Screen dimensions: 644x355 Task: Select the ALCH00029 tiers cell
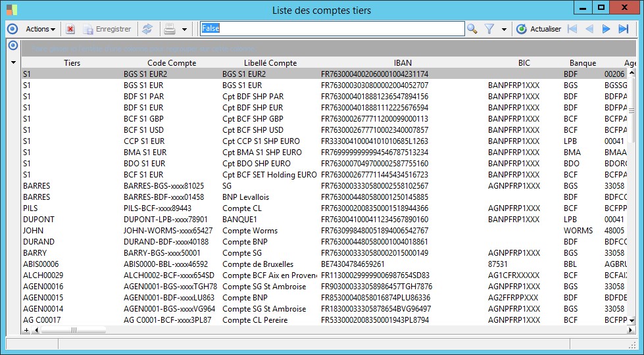[x=72, y=275]
